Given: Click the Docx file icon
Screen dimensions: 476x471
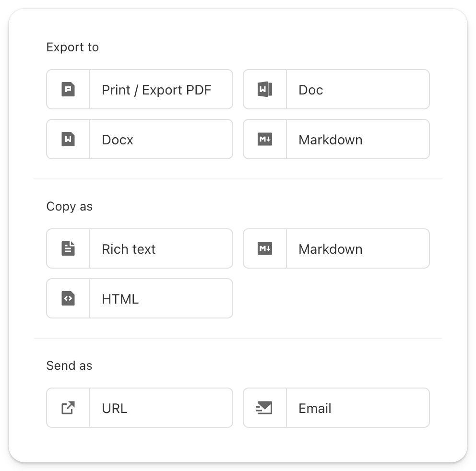Looking at the screenshot, I should pyautogui.click(x=68, y=140).
